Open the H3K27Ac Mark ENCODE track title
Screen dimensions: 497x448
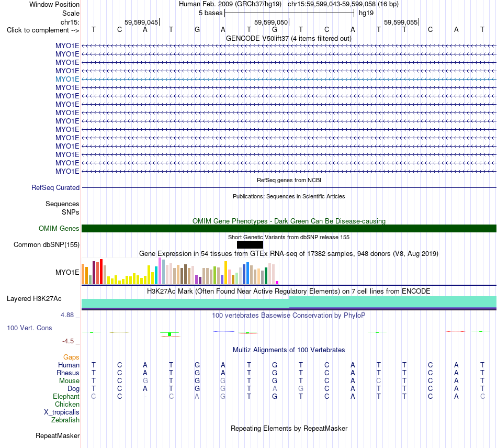point(289,292)
